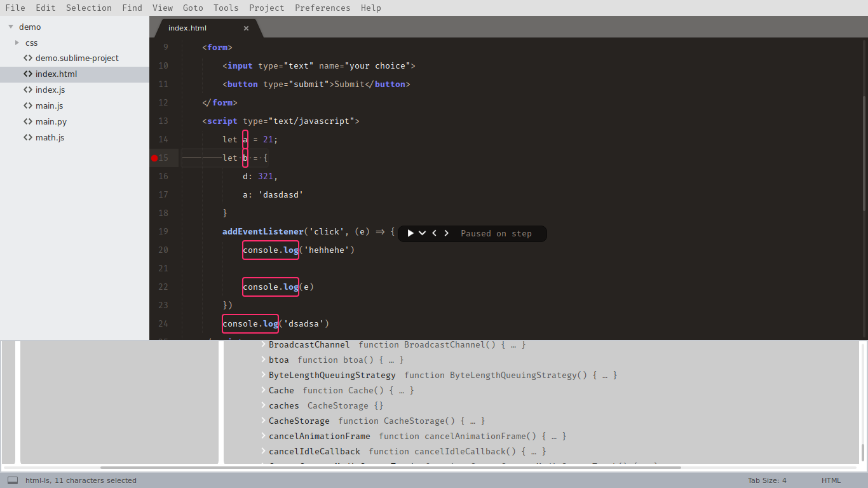Toggle the panel icon in the status bar
The width and height of the screenshot is (868, 488).
pos(13,480)
